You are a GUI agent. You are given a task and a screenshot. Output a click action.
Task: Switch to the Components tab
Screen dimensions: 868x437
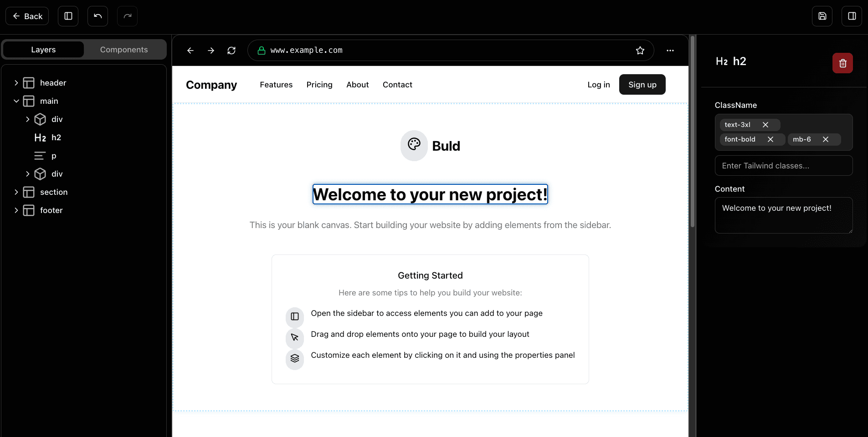tap(124, 50)
